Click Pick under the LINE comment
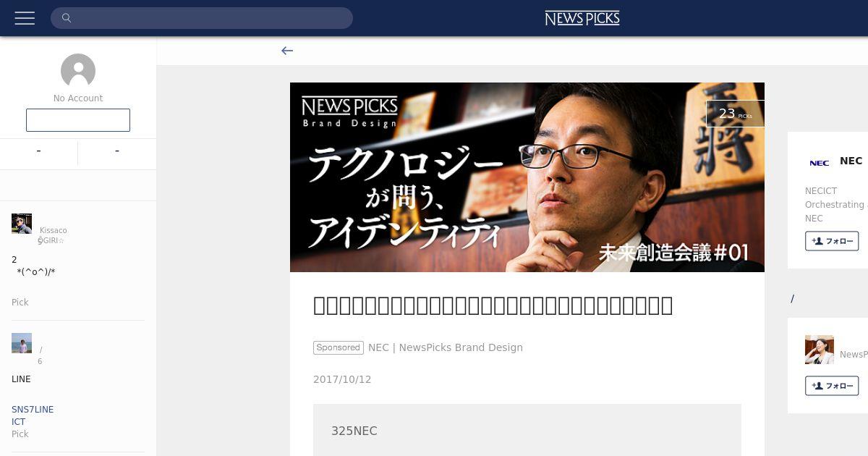868x456 pixels. pos(20,434)
